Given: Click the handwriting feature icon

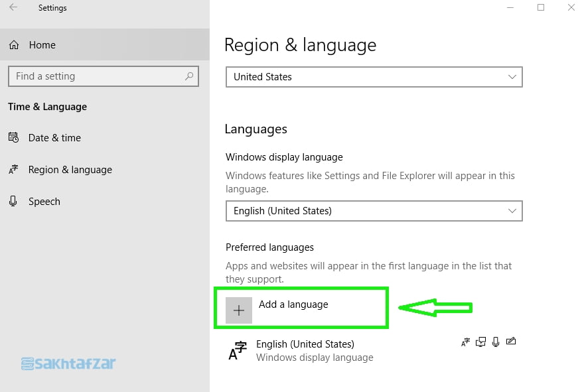Looking at the screenshot, I should coord(510,342).
